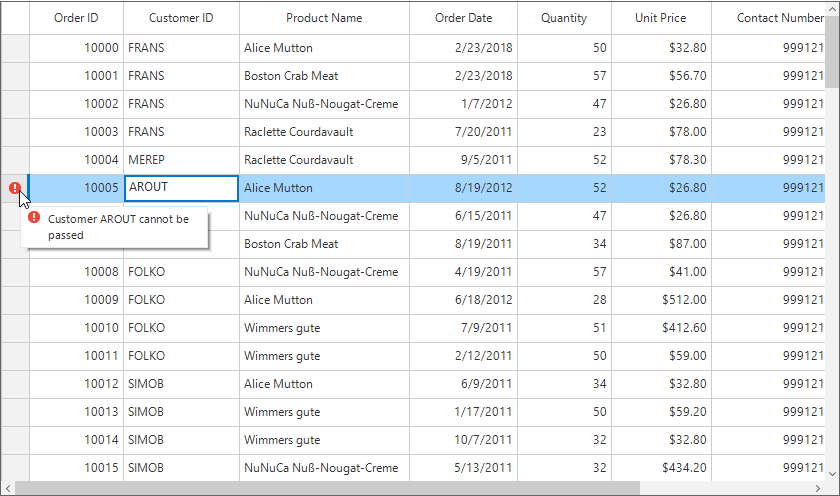This screenshot has width=840, height=496.
Task: Click FOLKO in order 10008 row
Action: click(182, 272)
